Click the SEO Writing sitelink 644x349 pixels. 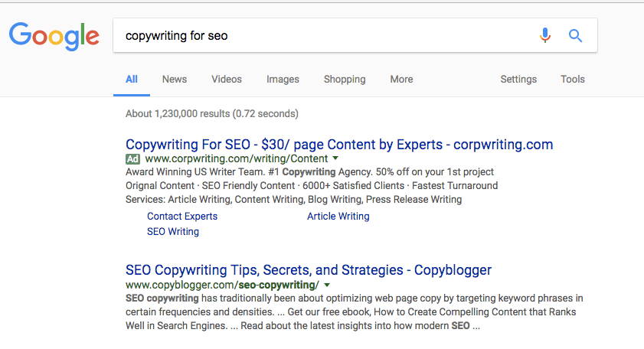click(x=173, y=232)
